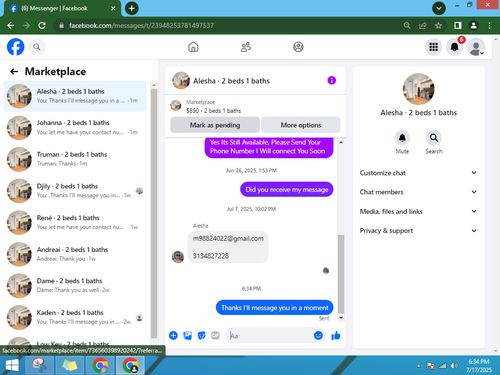Open more actions plus icon
Image resolution: width=500 pixels, height=375 pixels.
tap(173, 335)
